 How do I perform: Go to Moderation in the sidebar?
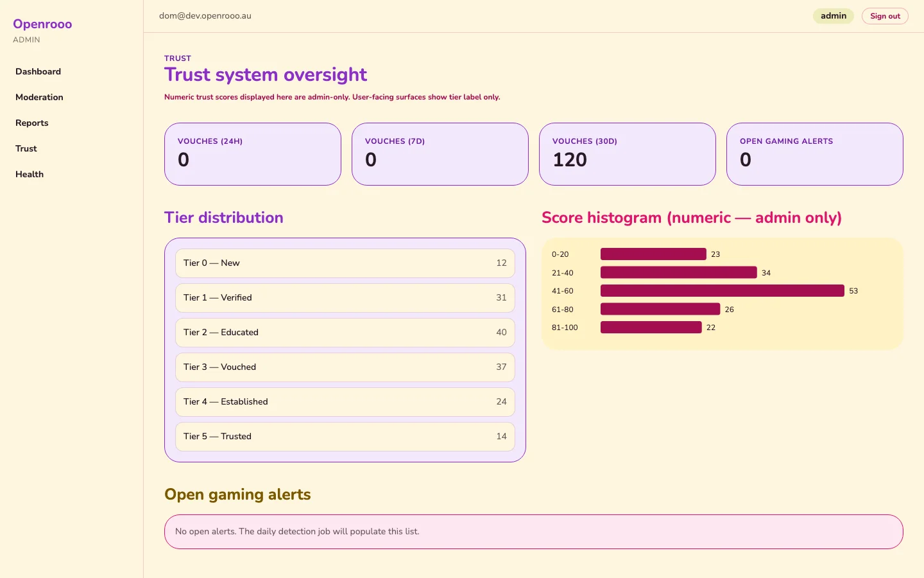(x=39, y=97)
